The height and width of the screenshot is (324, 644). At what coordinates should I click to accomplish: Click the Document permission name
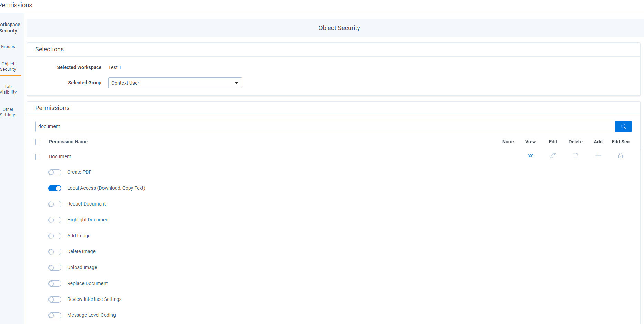point(60,156)
